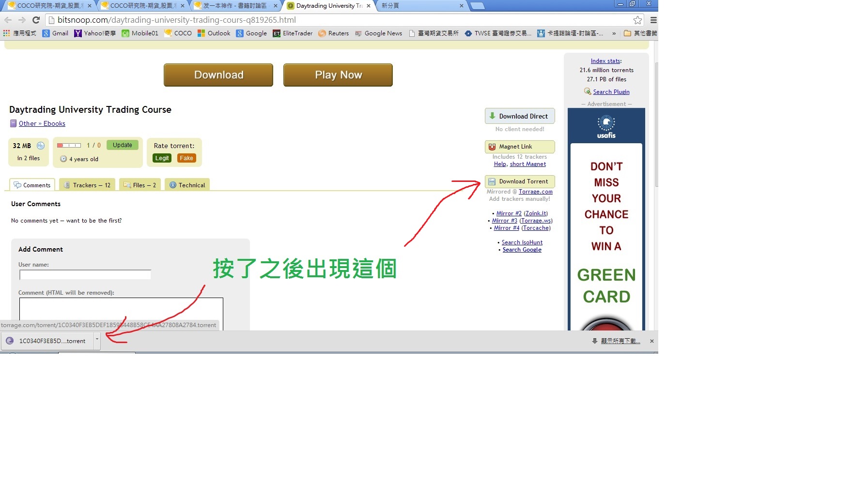
Task: Switch to the Trackers – 12 tab
Action: [87, 185]
